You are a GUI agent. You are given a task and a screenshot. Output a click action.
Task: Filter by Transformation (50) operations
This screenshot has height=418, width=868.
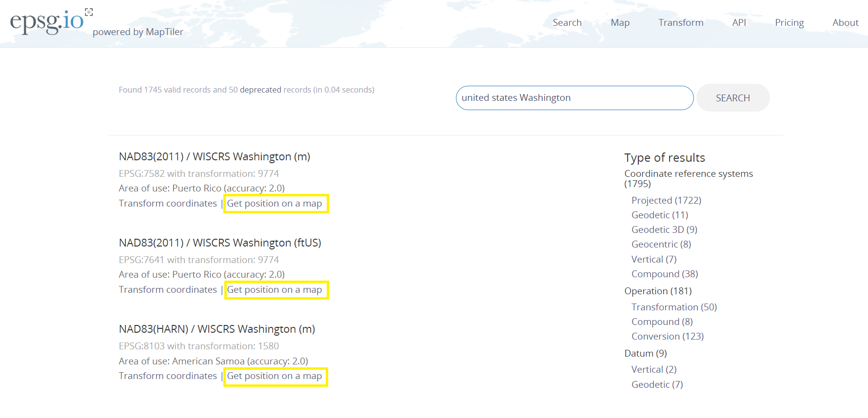tap(673, 307)
